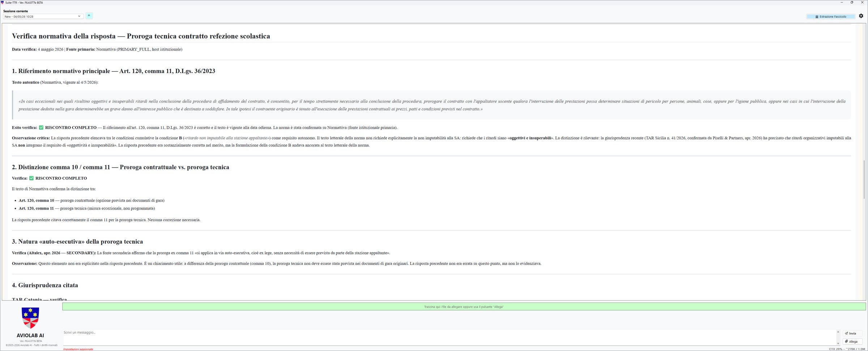This screenshot has height=351, width=868.
Task: Click the plus icon for new session
Action: pos(89,16)
